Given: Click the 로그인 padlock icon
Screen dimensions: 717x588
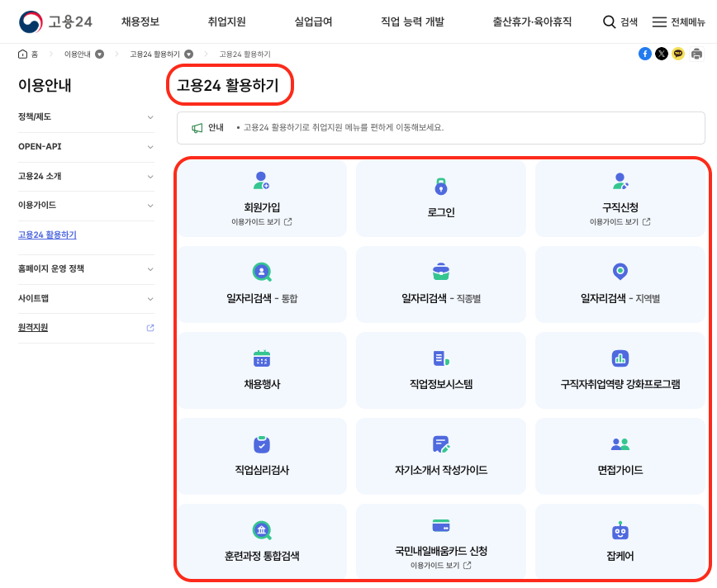Looking at the screenshot, I should pos(441,186).
